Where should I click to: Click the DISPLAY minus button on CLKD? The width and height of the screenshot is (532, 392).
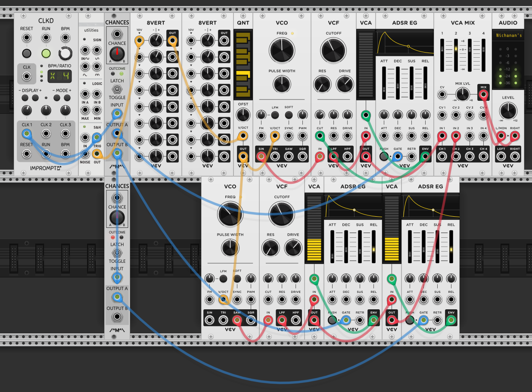[25, 98]
